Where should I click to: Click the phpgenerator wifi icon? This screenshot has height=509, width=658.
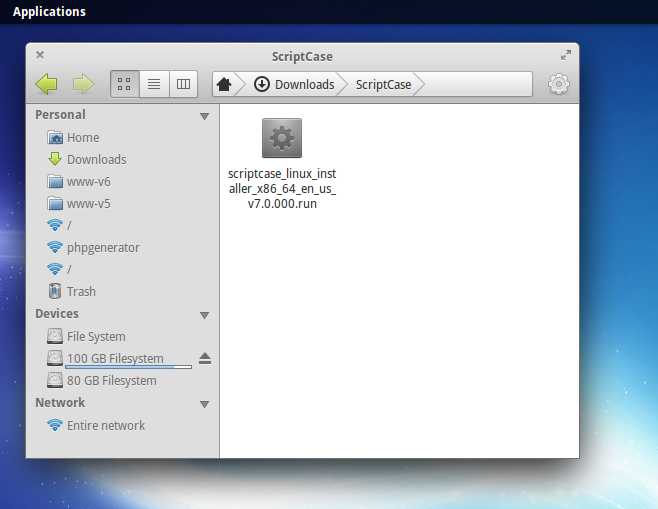click(x=55, y=247)
